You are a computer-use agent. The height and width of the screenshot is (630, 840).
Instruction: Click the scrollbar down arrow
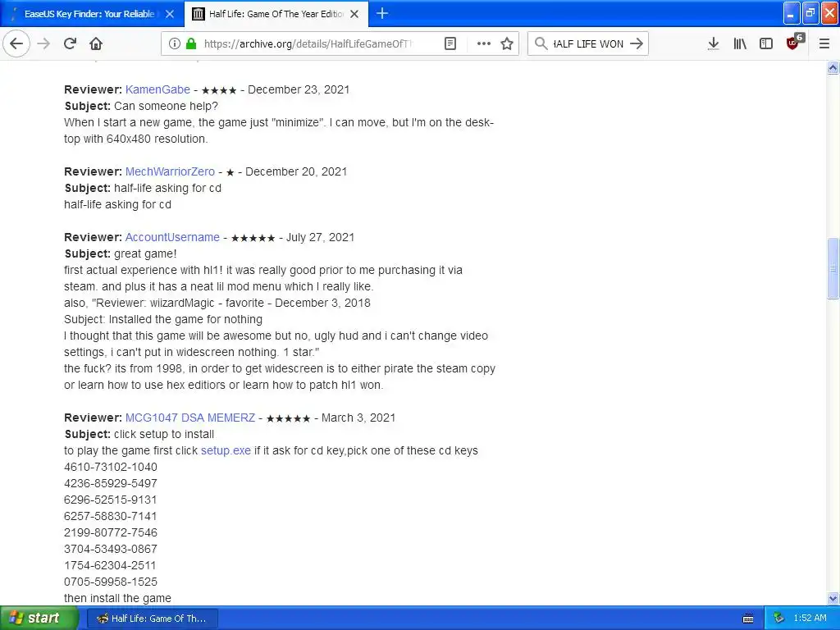[x=833, y=598]
